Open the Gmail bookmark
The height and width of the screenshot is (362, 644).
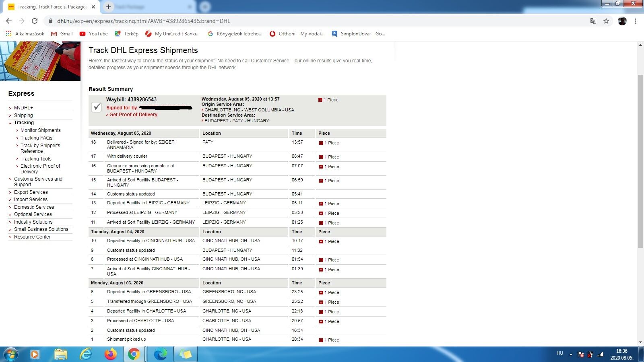coord(62,34)
